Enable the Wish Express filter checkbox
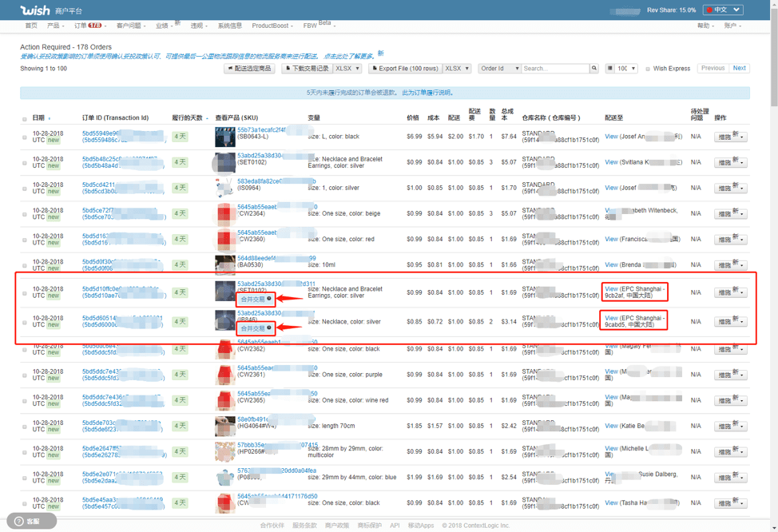This screenshot has width=778, height=532. pyautogui.click(x=648, y=69)
